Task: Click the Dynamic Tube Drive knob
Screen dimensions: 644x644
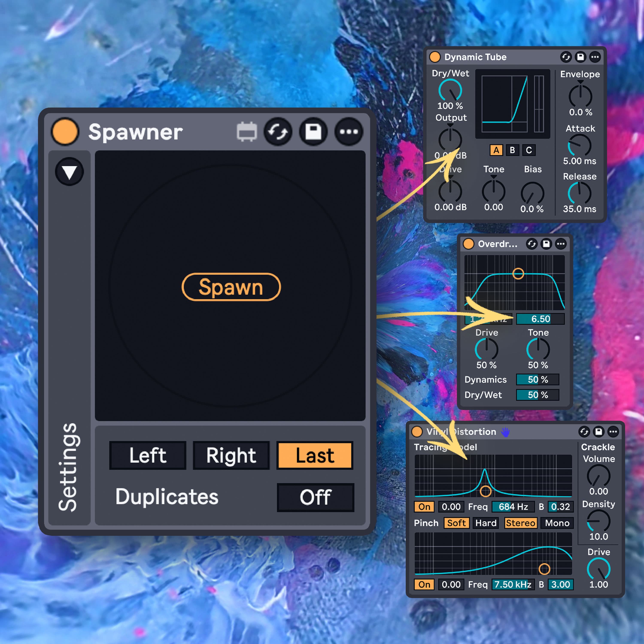Action: point(450,191)
